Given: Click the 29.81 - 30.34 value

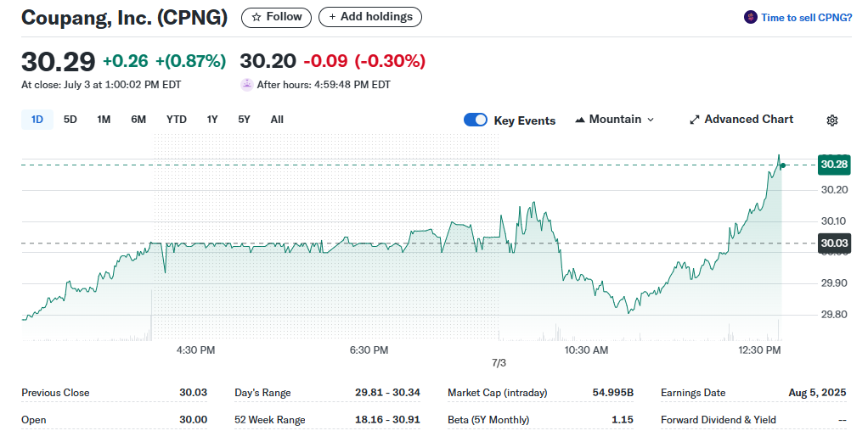Looking at the screenshot, I should click(x=387, y=392).
